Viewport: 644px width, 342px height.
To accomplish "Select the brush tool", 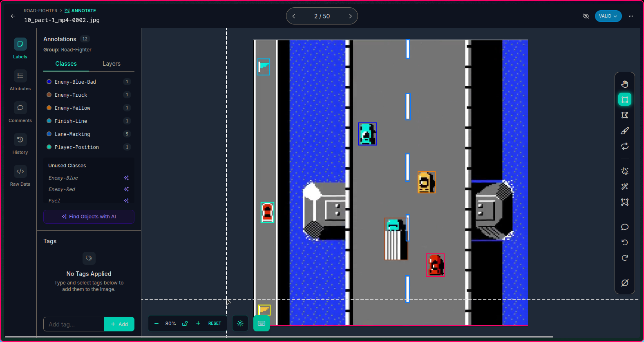I will coord(625,131).
